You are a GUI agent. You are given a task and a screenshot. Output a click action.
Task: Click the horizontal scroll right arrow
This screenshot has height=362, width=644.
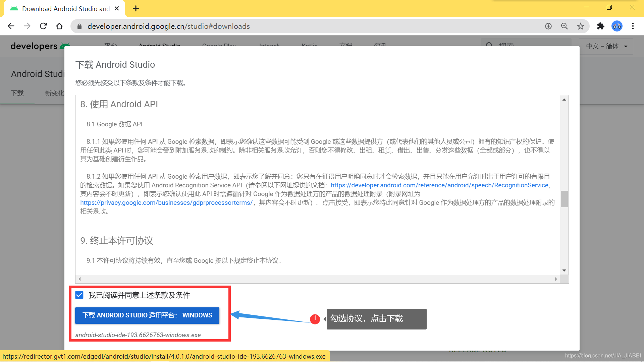coord(556,279)
